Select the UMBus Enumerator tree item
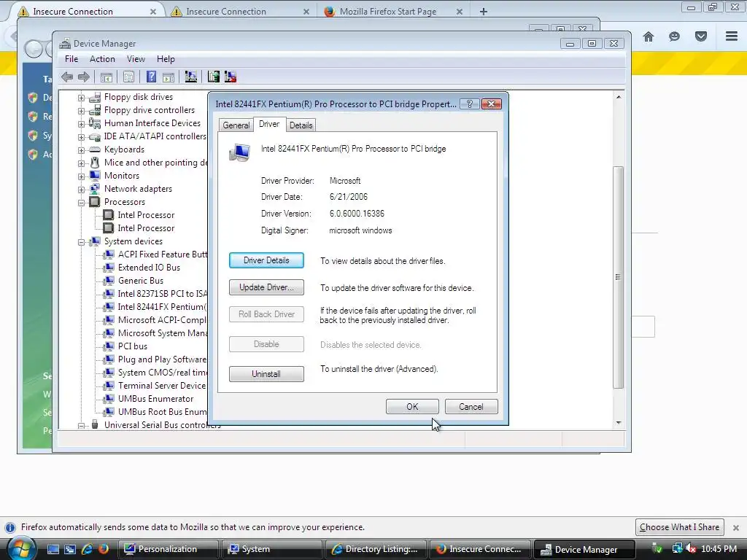Viewport: 747px width, 560px height. pos(156,399)
